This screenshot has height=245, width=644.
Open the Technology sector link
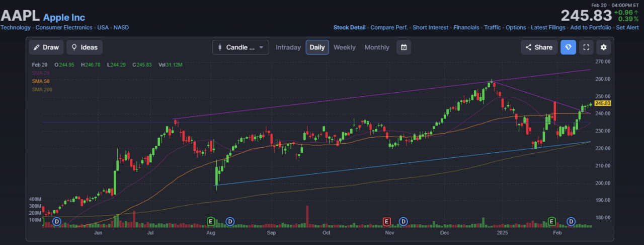16,28
